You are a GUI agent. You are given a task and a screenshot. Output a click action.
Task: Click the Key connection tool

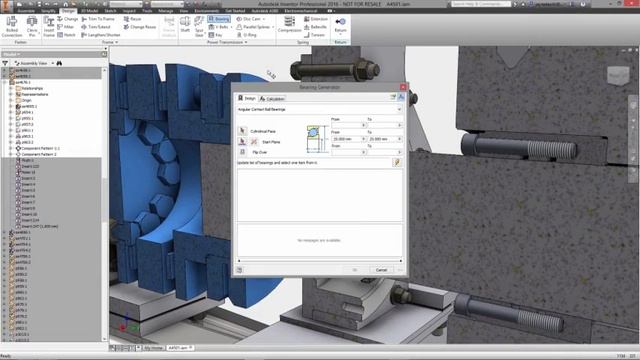(x=216, y=35)
